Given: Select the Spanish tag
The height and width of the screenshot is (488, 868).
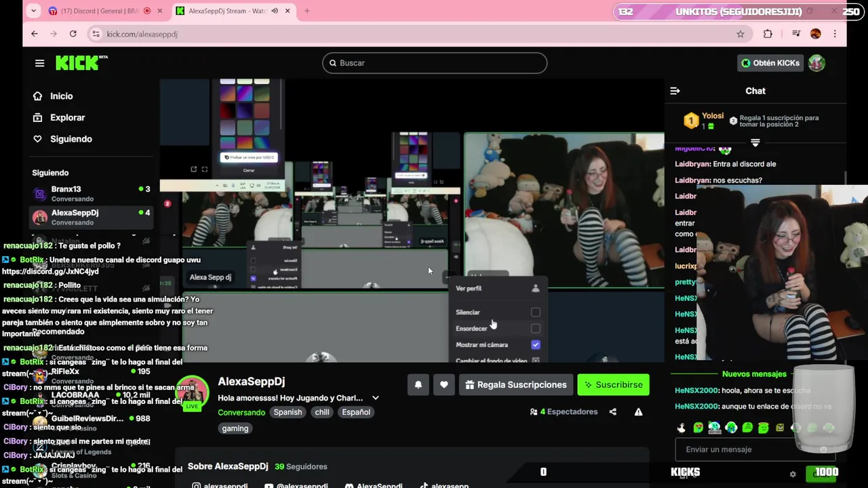Looking at the screenshot, I should 288,412.
